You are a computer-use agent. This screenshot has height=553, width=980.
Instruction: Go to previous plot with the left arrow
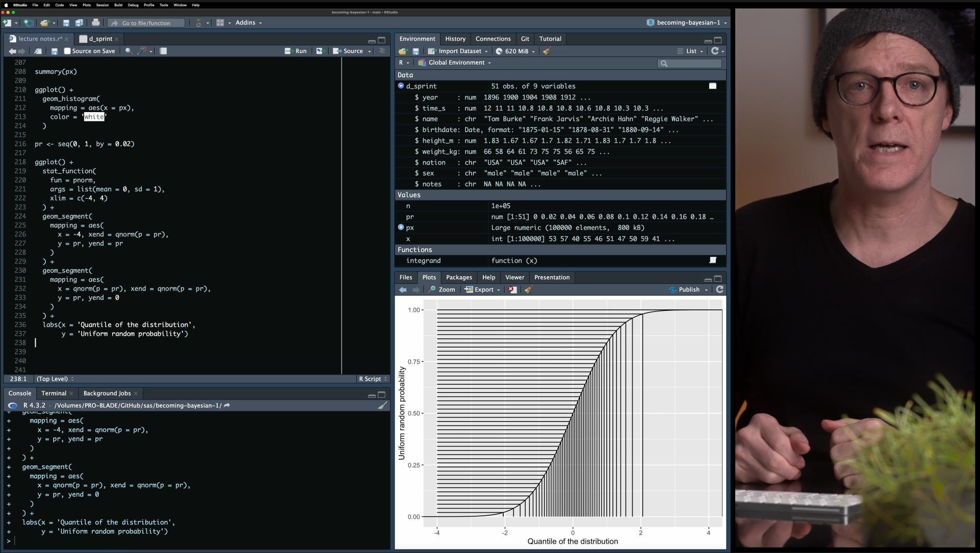pyautogui.click(x=403, y=289)
